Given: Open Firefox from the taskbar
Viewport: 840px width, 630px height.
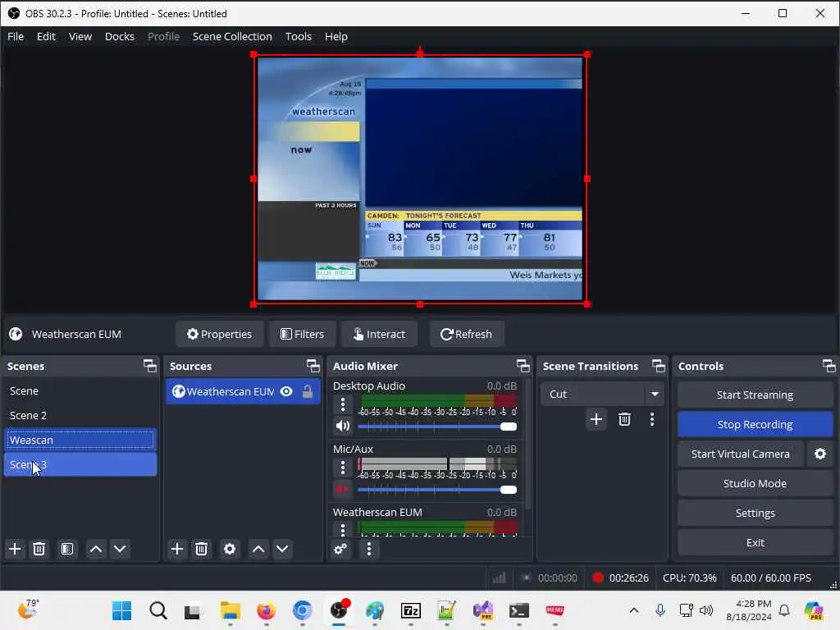Looking at the screenshot, I should tap(267, 610).
